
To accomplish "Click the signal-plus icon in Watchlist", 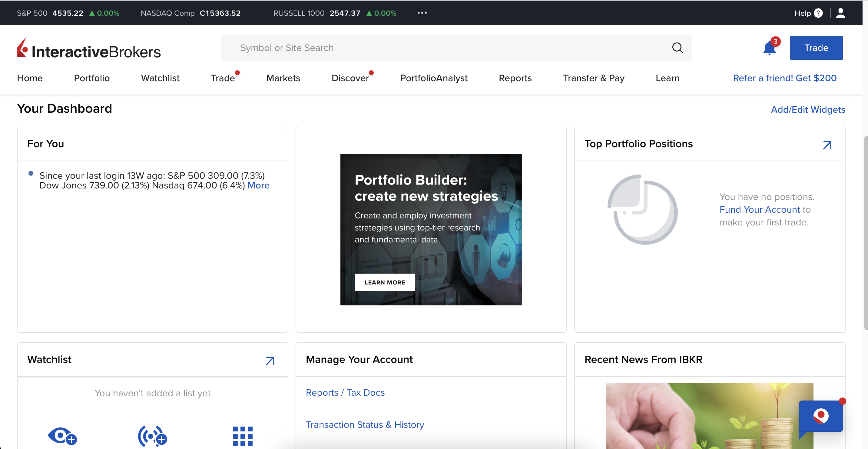I will click(x=153, y=436).
